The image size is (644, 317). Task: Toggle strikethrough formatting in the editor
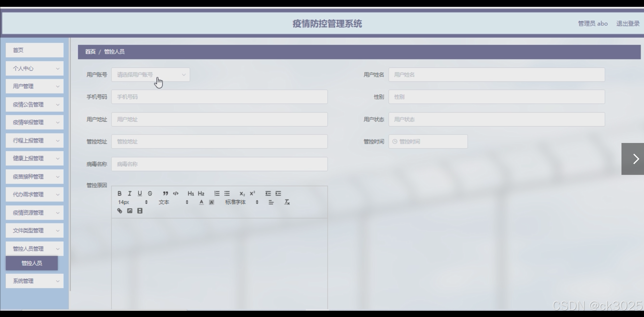click(x=150, y=193)
